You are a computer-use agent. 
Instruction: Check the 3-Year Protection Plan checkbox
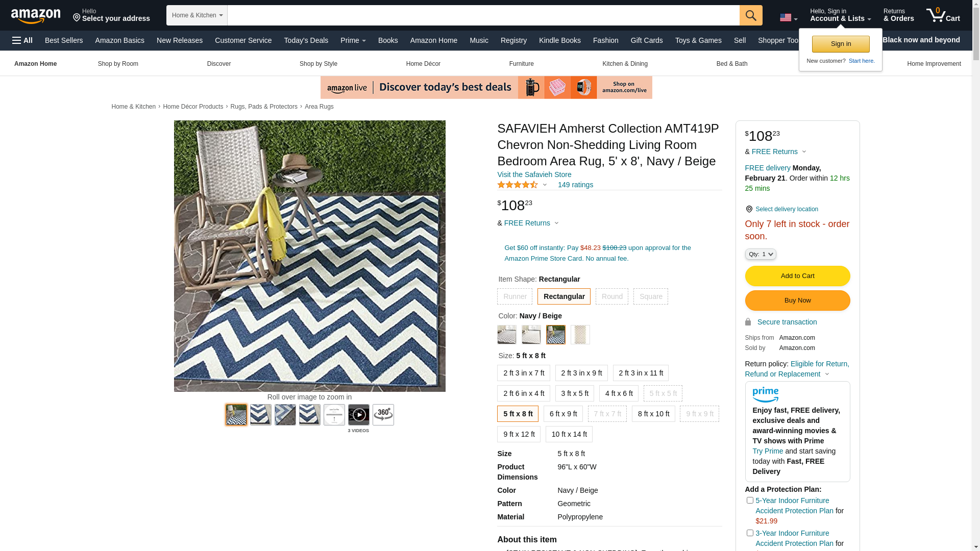tap(749, 533)
